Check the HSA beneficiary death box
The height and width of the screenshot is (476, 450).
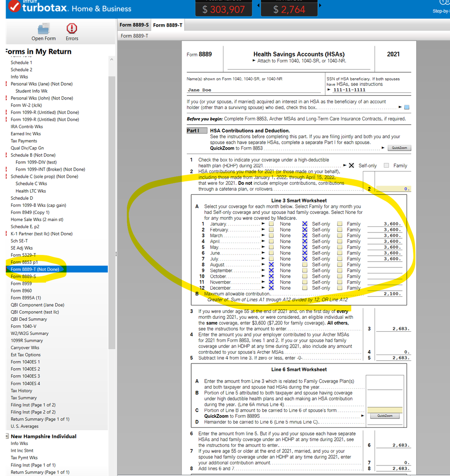click(x=407, y=107)
